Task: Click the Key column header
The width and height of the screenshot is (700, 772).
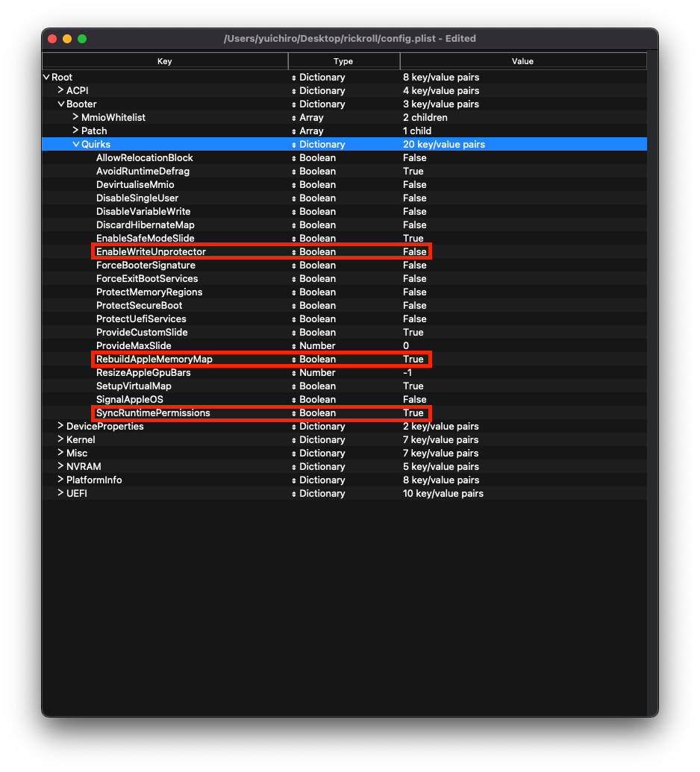Action: (x=165, y=61)
